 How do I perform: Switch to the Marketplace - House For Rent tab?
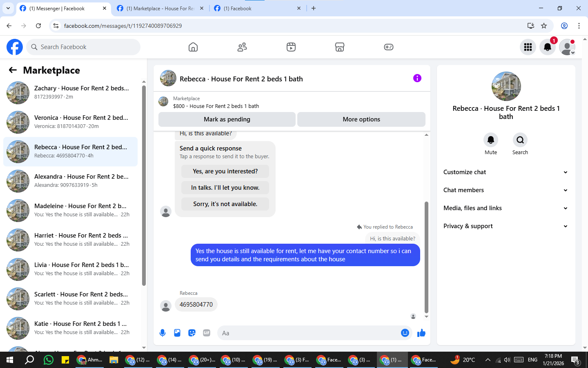[x=160, y=8]
